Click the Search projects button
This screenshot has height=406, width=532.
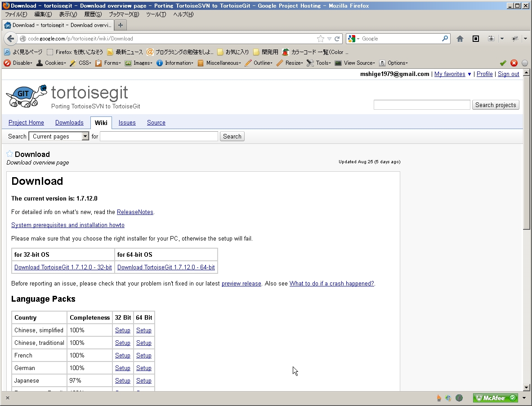(x=496, y=105)
